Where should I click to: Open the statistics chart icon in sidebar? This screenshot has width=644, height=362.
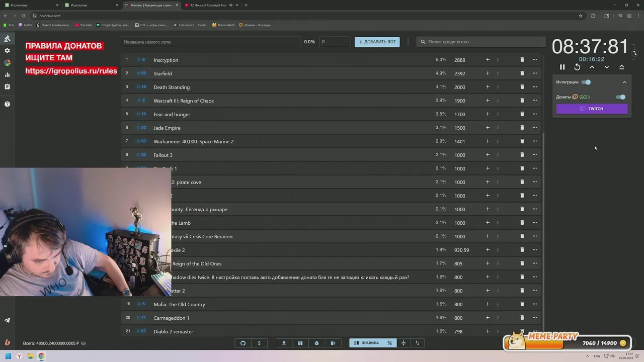(x=7, y=75)
